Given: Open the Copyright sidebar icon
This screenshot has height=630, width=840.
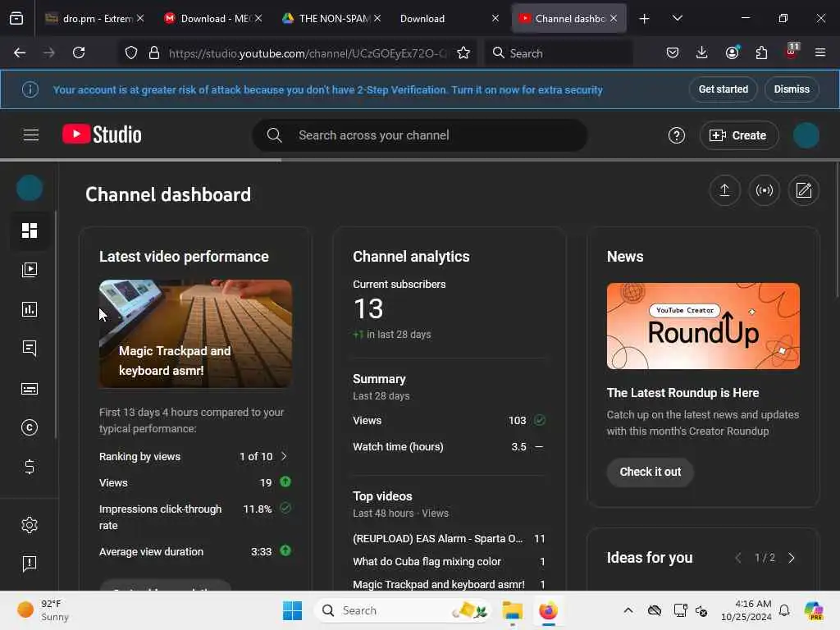Looking at the screenshot, I should pos(30,427).
